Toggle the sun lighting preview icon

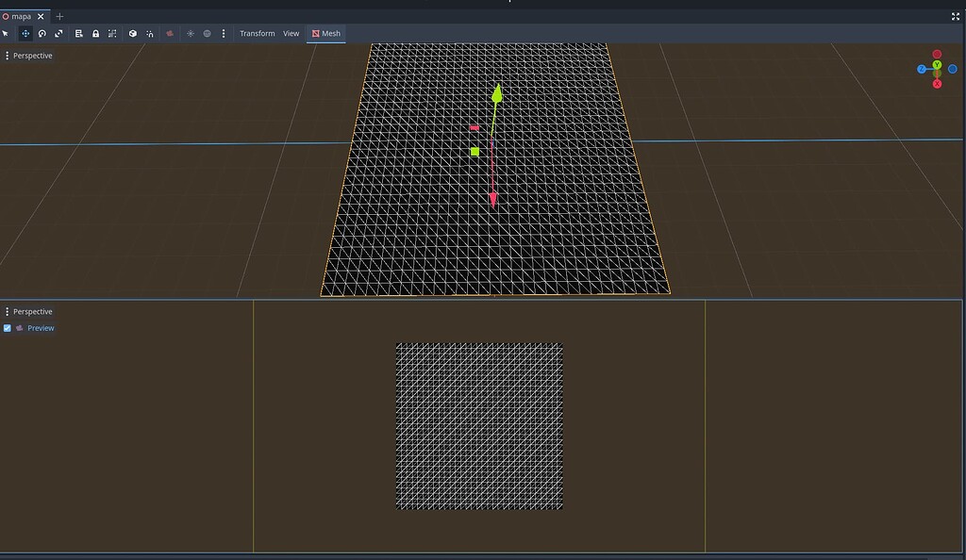pyautogui.click(x=189, y=33)
